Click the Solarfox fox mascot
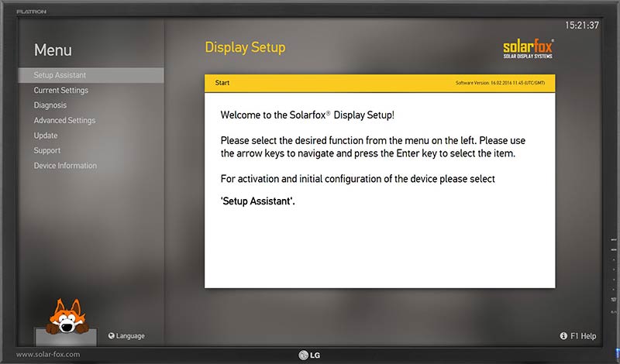 [67, 317]
